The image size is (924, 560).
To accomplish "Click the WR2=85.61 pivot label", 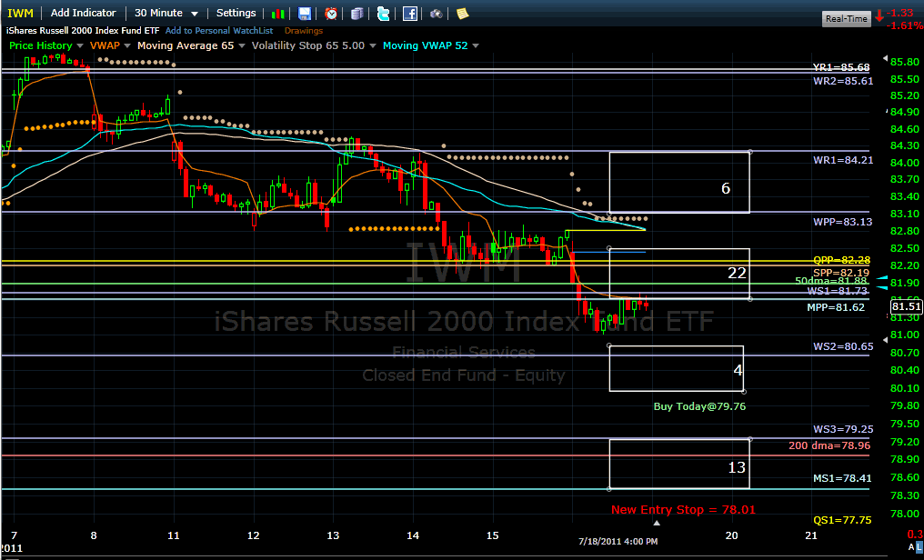I will coord(843,81).
